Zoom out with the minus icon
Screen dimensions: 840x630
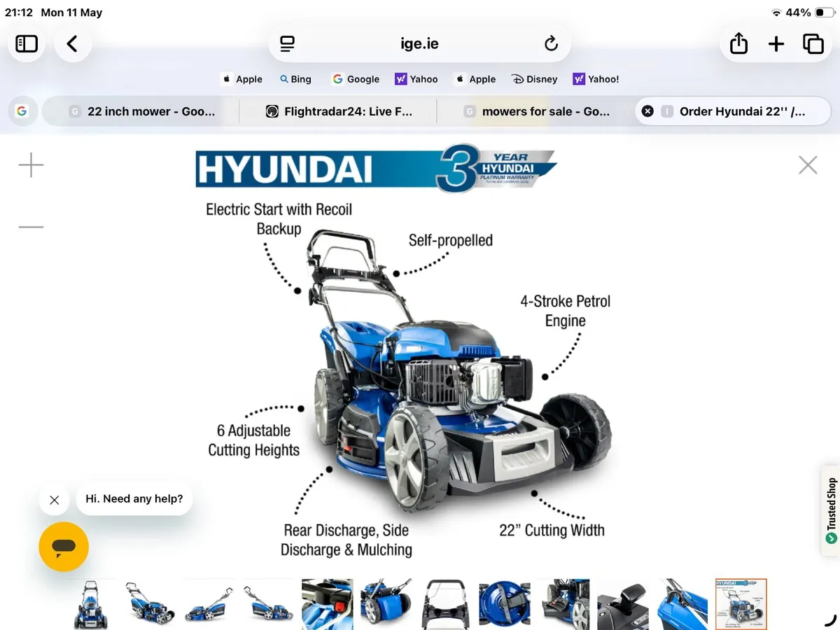tap(31, 227)
